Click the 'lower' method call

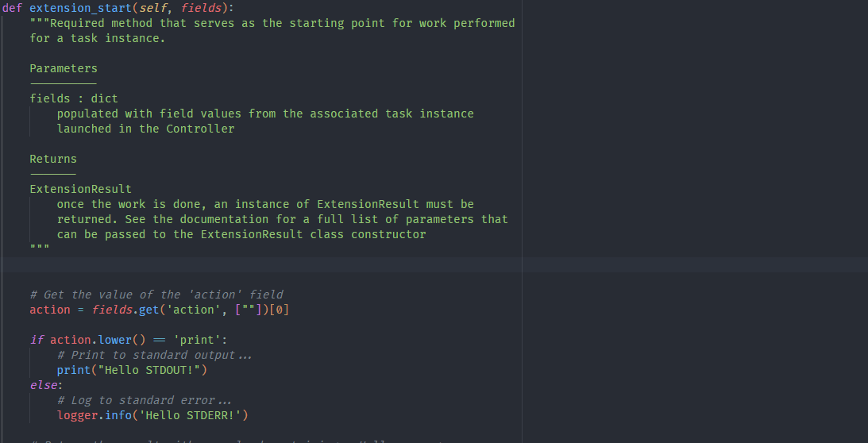pyautogui.click(x=114, y=340)
